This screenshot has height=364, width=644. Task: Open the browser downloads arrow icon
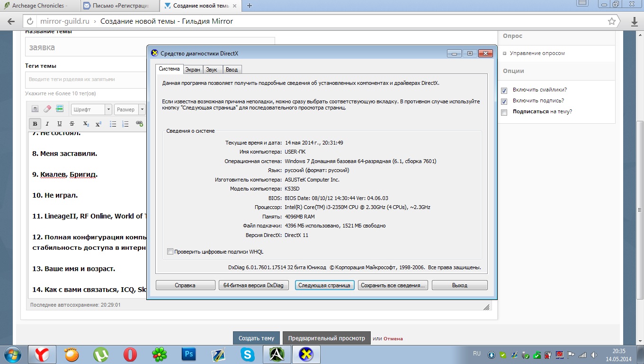(x=635, y=21)
